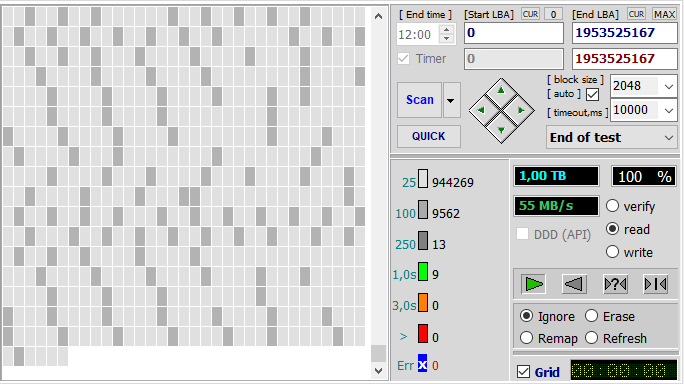Select the verify radio option
684x384 pixels.
pos(612,206)
